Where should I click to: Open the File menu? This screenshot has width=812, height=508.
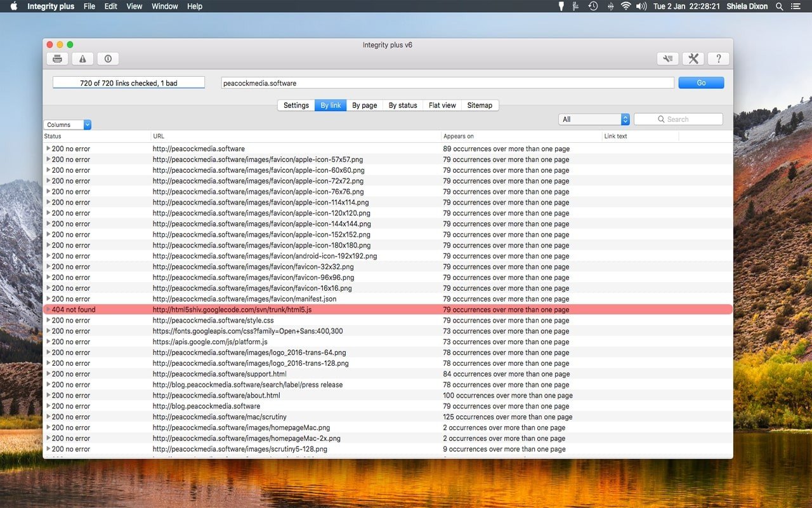coord(89,6)
